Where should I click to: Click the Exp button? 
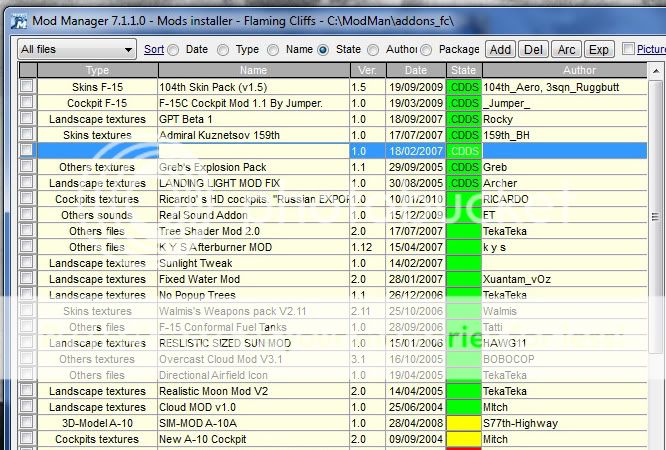598,49
